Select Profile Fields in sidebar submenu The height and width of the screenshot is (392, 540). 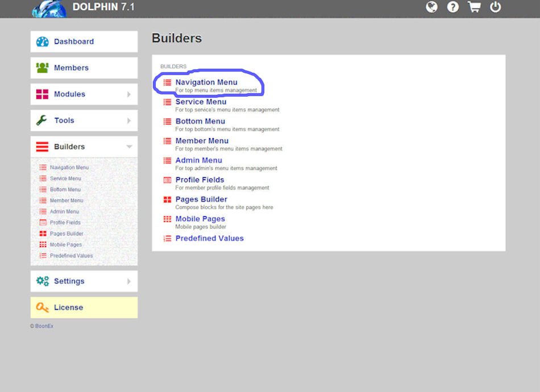(65, 222)
